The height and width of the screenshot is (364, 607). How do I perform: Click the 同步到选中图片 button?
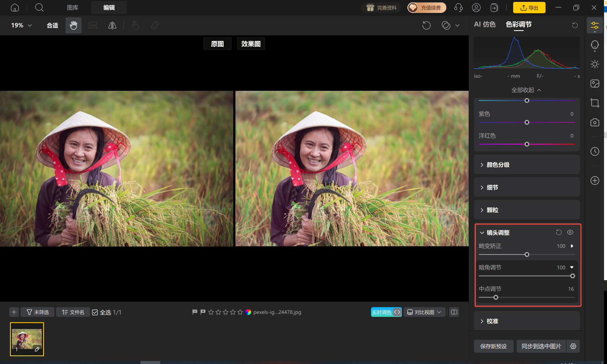pyautogui.click(x=541, y=346)
